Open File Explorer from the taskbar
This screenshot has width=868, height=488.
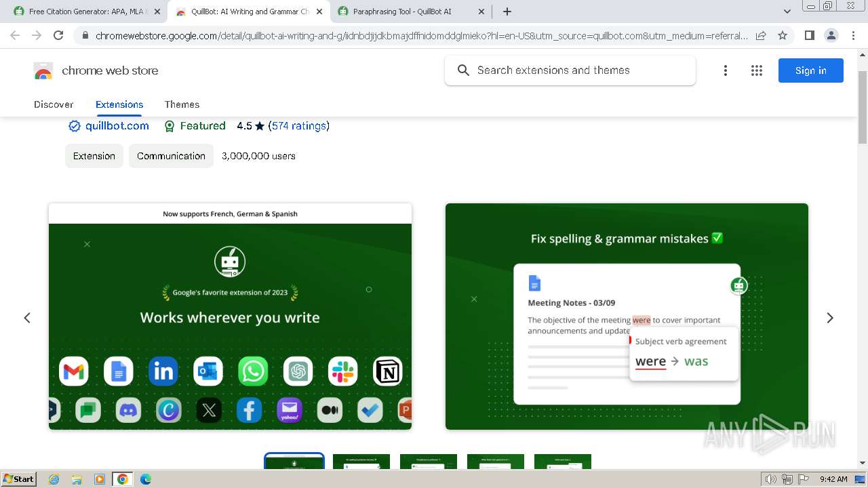point(77,479)
